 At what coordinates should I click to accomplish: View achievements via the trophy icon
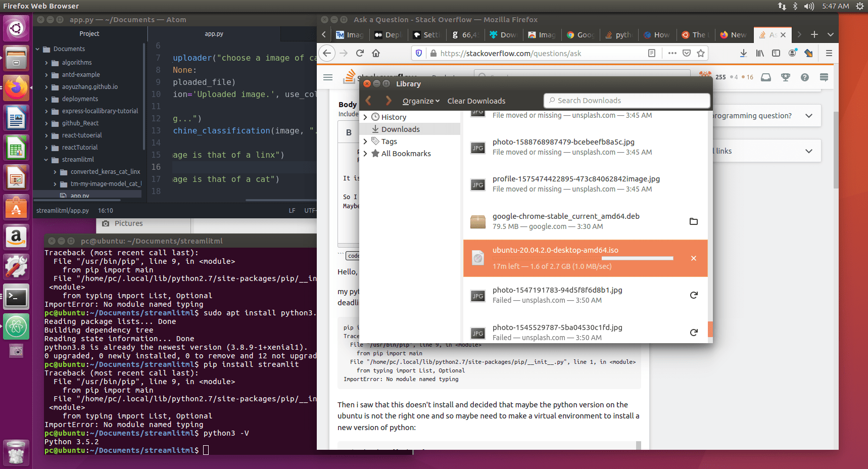[785, 77]
